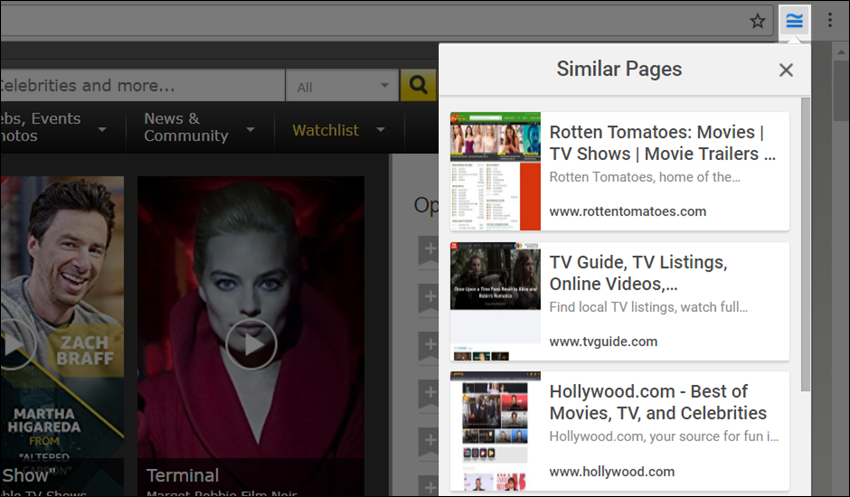Click www.rottentomatoes.com URL text
The width and height of the screenshot is (850, 497).
[627, 211]
